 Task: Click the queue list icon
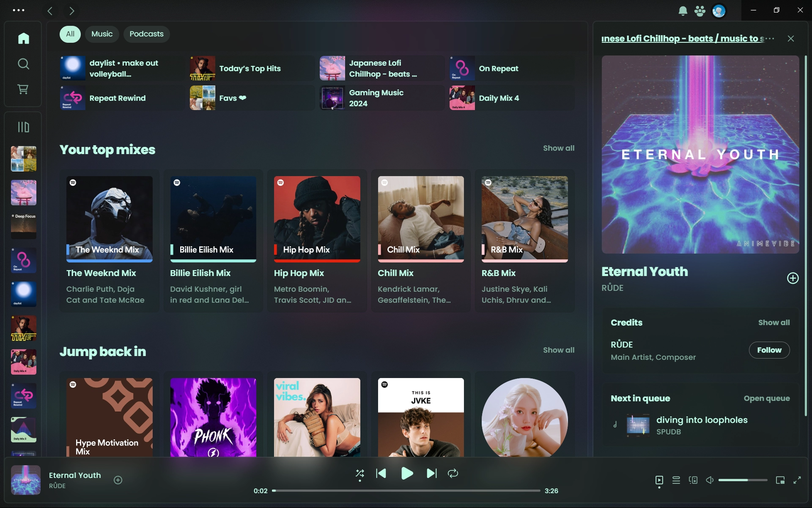pos(676,480)
